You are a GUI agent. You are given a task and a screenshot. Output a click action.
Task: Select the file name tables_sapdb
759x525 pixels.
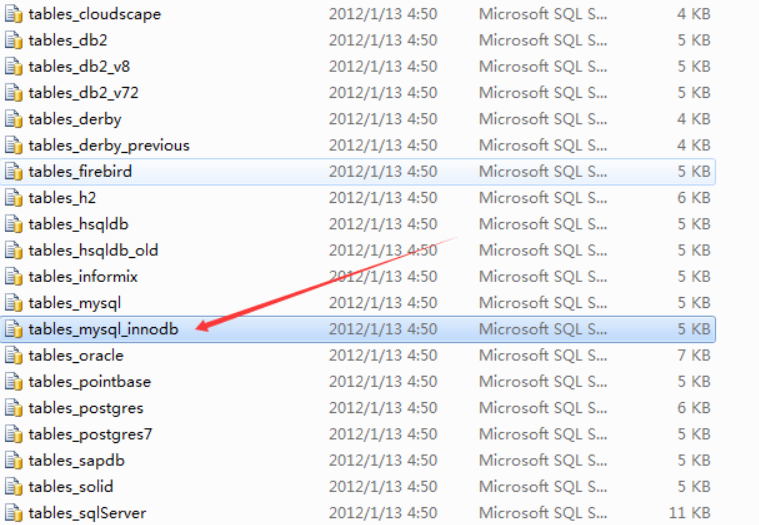[x=76, y=460]
